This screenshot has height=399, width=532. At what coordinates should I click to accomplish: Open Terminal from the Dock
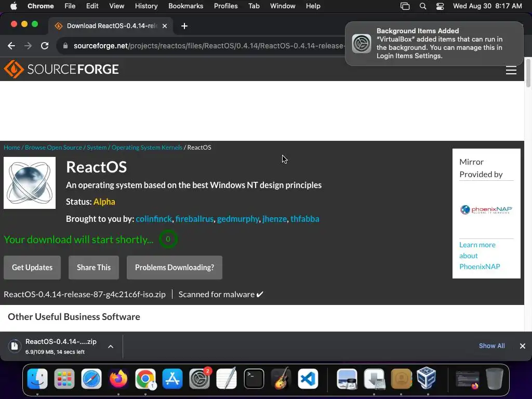254,379
